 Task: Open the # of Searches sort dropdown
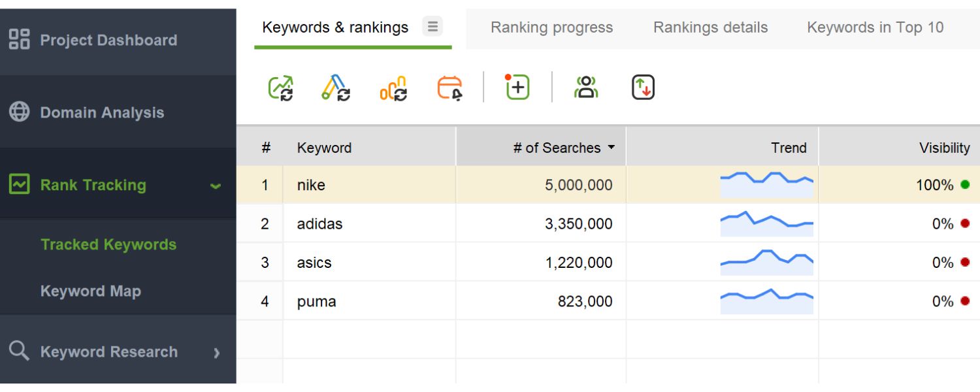click(x=612, y=148)
